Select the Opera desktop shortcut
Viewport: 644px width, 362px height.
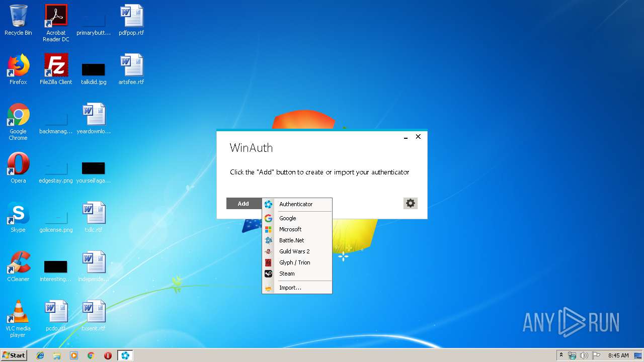pyautogui.click(x=18, y=168)
